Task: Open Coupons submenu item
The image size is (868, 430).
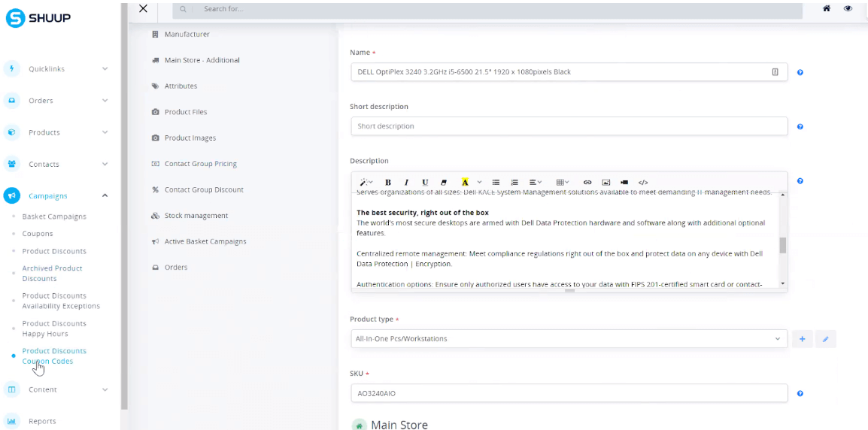Action: pyautogui.click(x=38, y=234)
